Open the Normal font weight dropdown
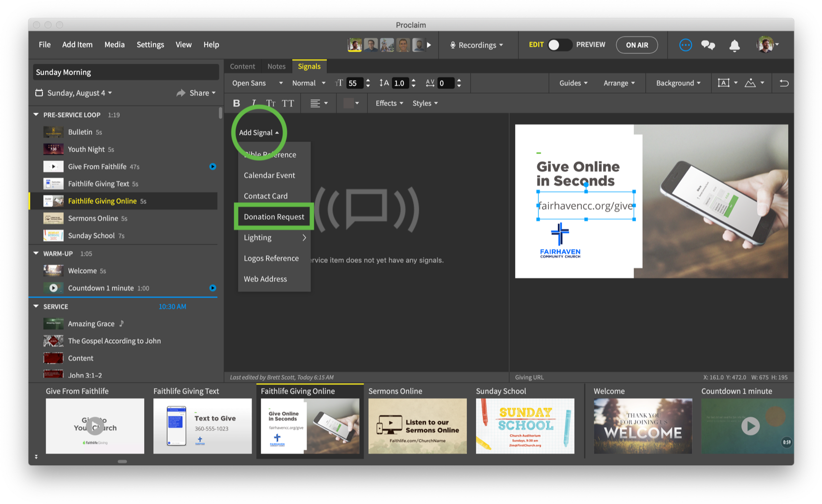822x504 pixels. [x=309, y=83]
